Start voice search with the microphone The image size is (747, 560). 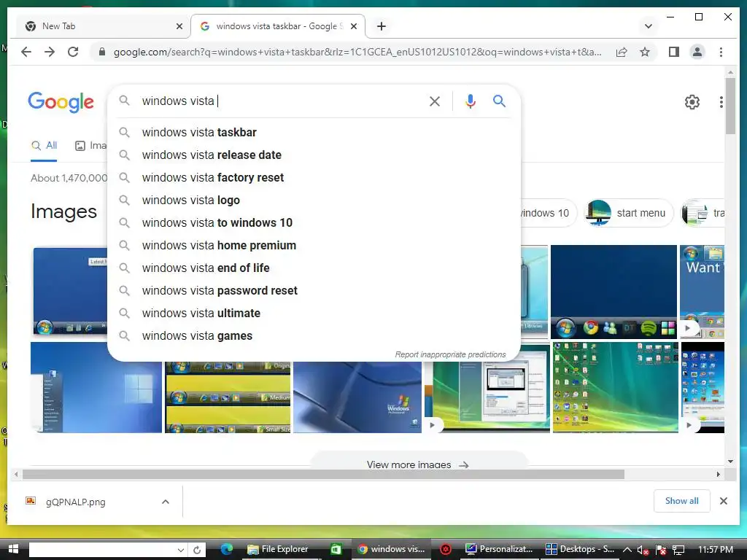(471, 101)
